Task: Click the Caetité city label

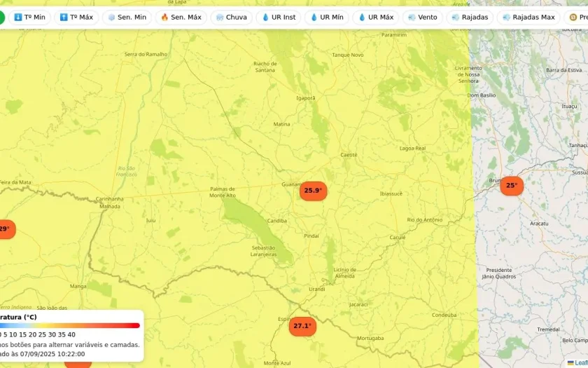Action: click(x=349, y=155)
